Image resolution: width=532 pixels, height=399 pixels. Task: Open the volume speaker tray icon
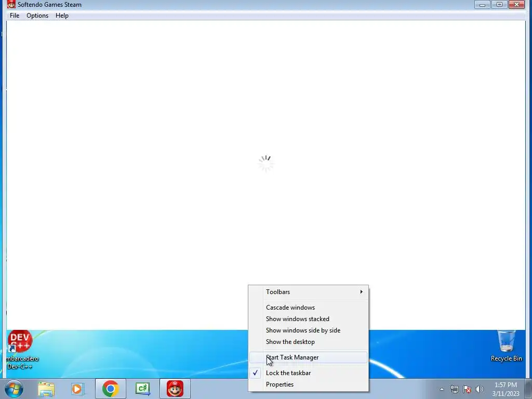tap(479, 390)
